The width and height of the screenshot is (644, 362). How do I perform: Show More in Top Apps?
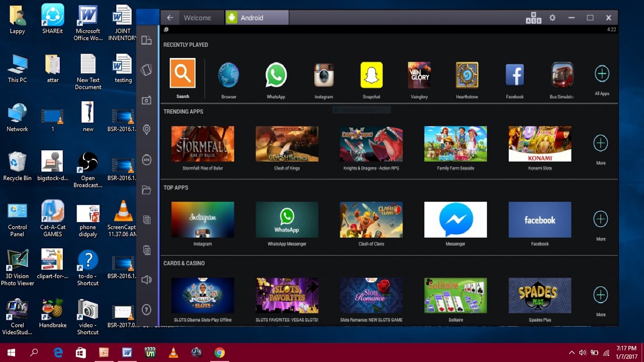601,219
